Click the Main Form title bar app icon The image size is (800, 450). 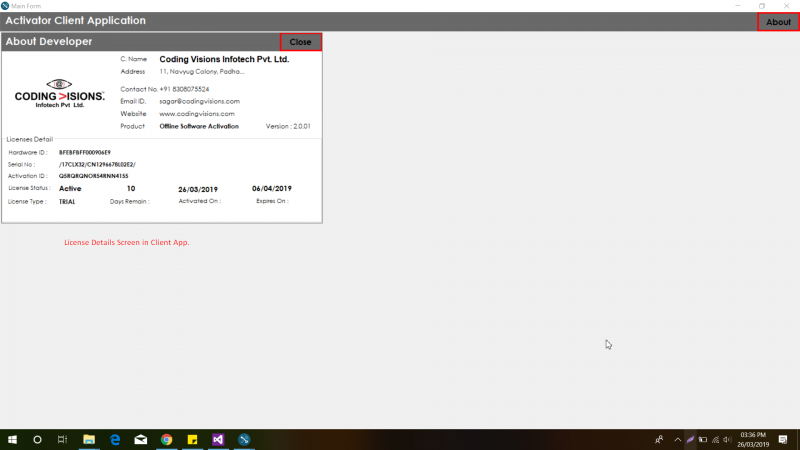[x=5, y=6]
